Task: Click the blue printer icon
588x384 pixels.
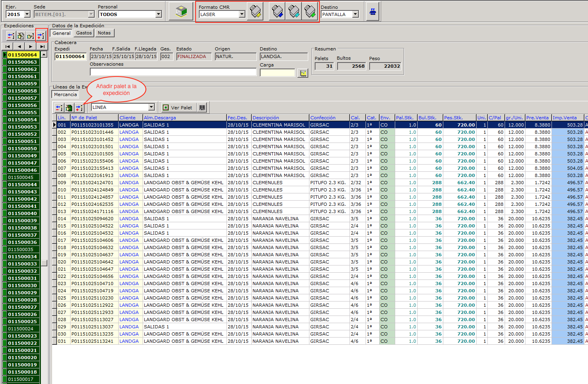Action: (x=277, y=12)
